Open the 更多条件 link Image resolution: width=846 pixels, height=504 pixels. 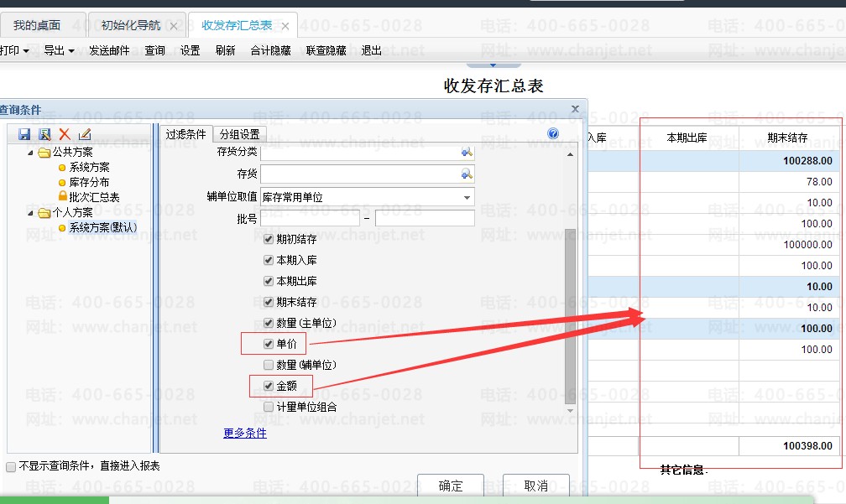pos(245,433)
